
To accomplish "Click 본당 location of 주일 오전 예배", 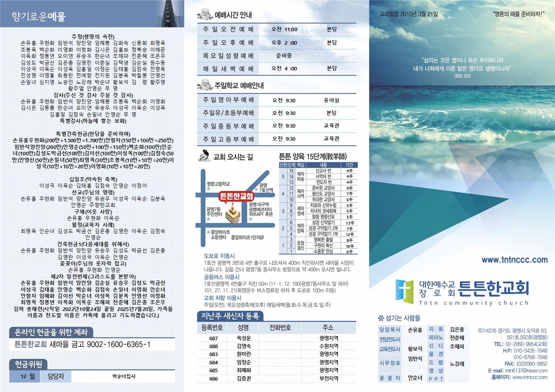I will 331,29.
